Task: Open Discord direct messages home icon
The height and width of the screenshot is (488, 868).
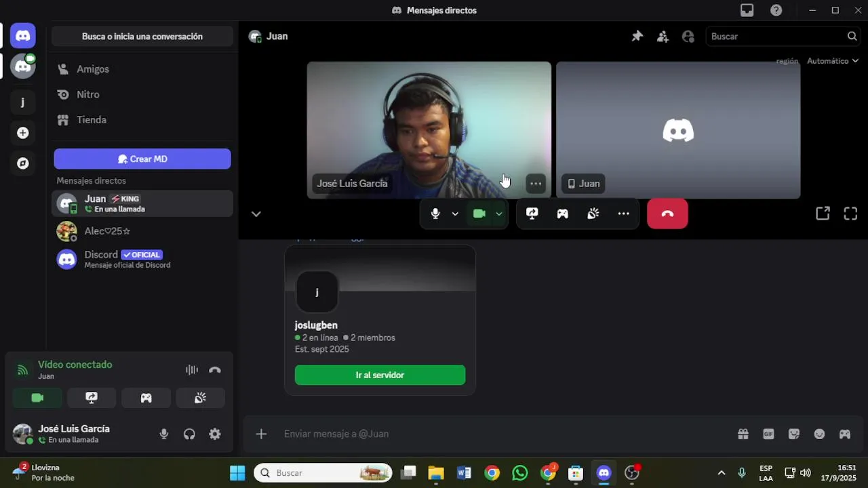Action: click(22, 36)
